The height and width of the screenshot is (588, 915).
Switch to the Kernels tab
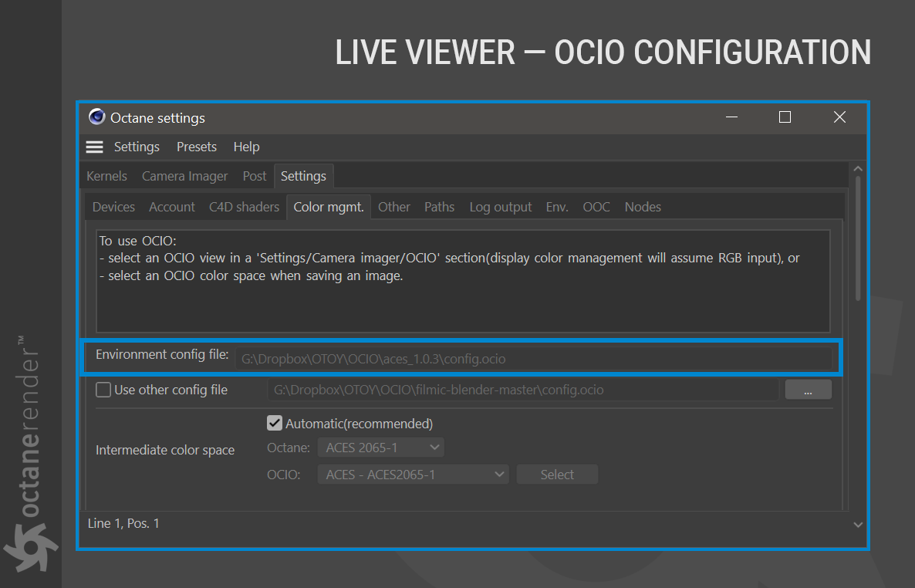(x=106, y=177)
